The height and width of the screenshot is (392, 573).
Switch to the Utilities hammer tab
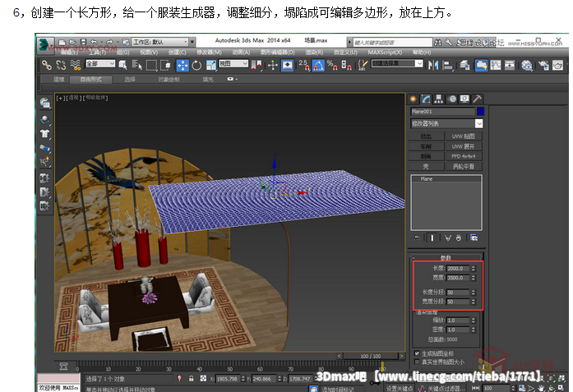(x=477, y=99)
